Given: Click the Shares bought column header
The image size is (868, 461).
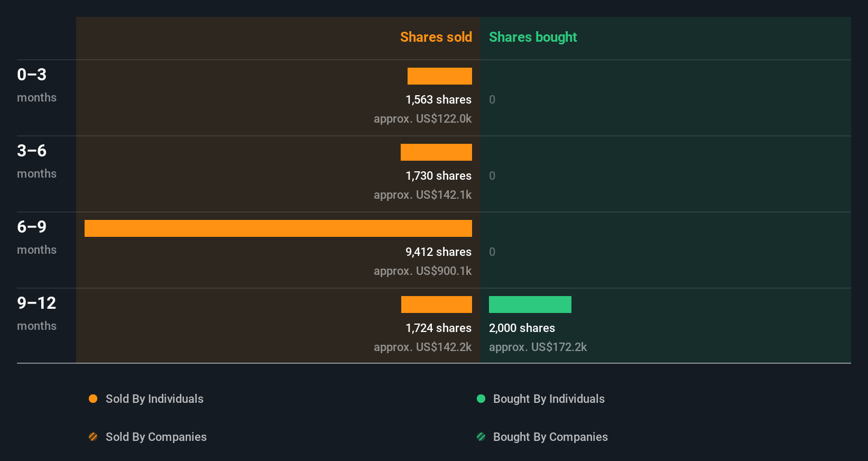Looking at the screenshot, I should (533, 37).
